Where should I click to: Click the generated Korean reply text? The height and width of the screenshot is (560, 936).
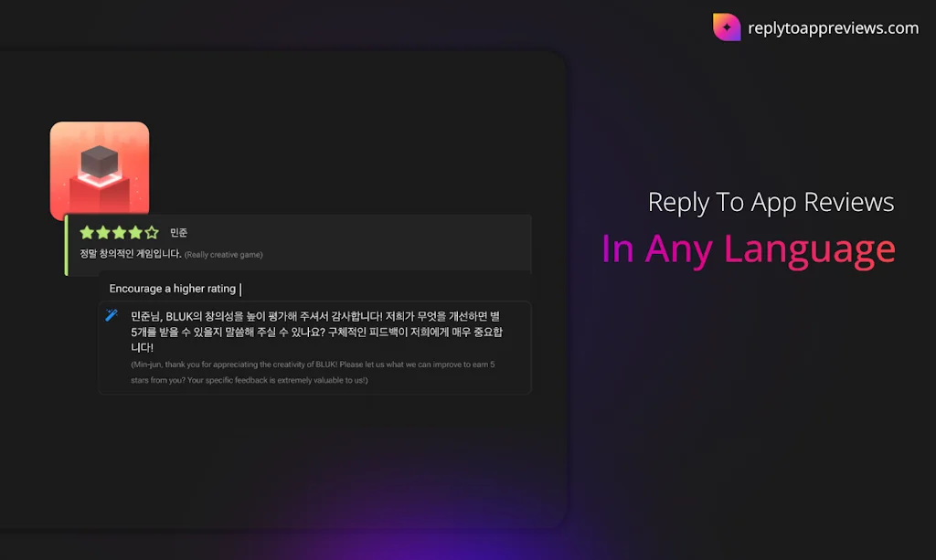316,332
